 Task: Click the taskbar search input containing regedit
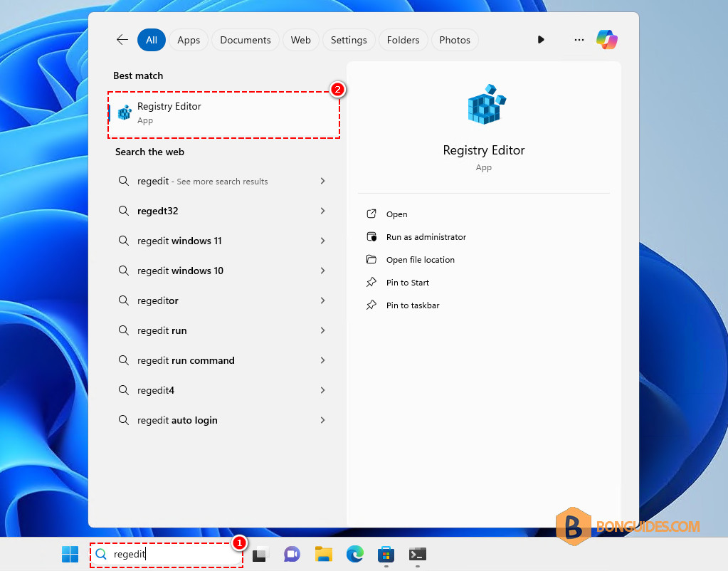click(x=167, y=554)
